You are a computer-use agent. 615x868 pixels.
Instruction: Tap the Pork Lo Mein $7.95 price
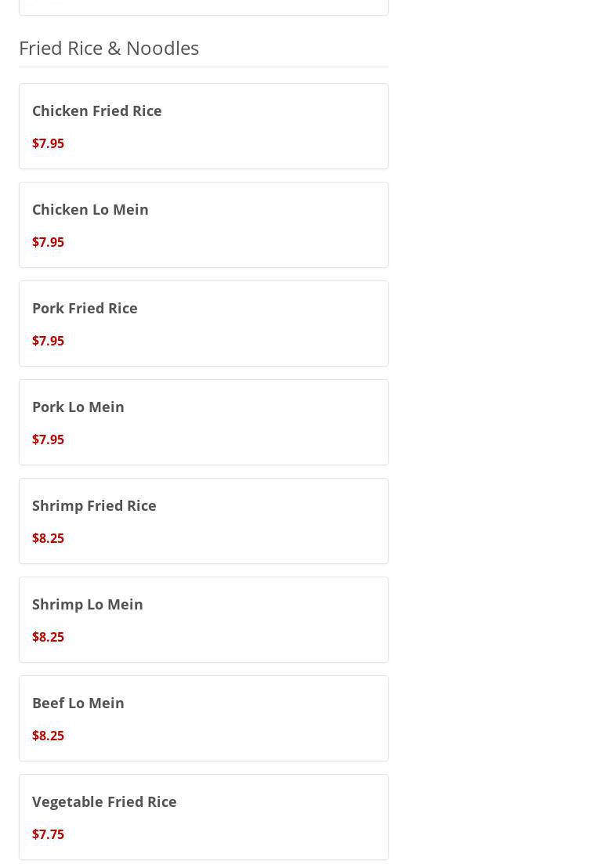pos(48,439)
